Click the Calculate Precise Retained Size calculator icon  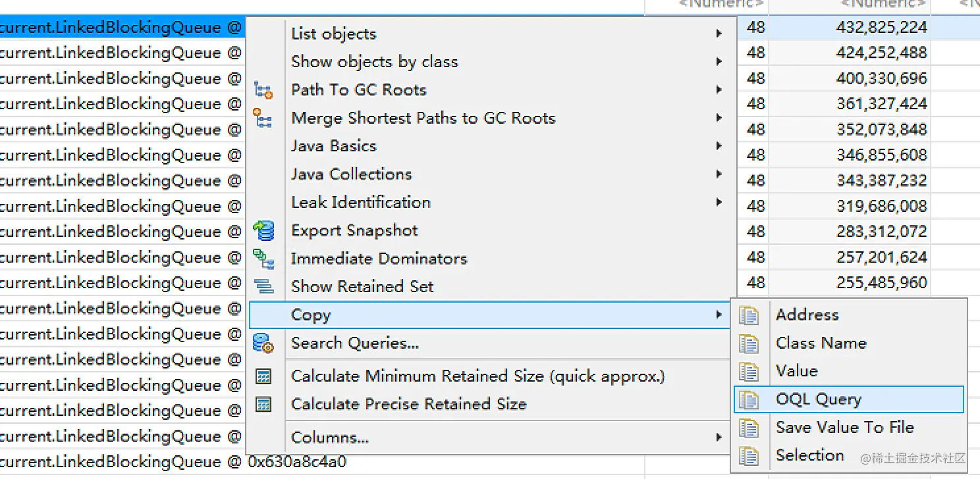tap(263, 405)
